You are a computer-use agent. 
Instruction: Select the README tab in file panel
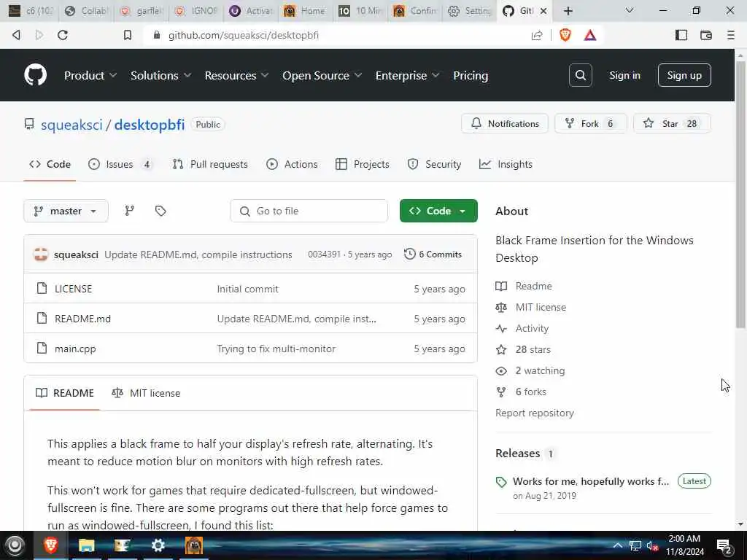coord(65,393)
